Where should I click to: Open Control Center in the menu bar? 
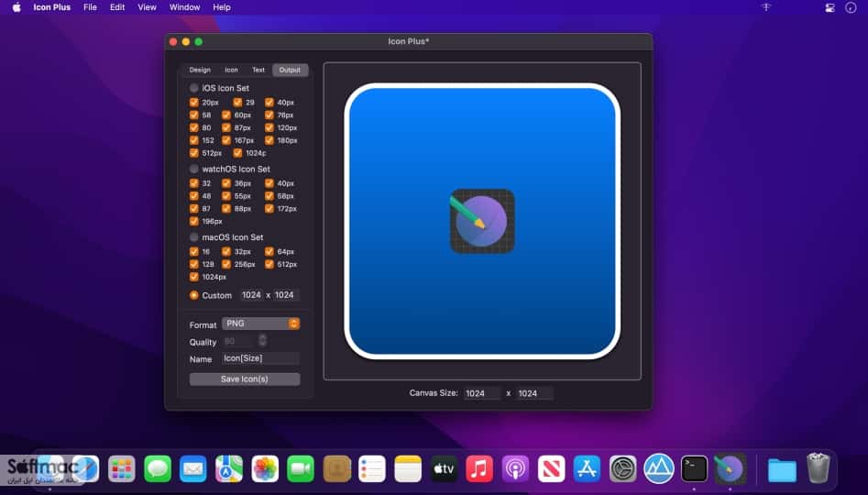[x=830, y=7]
